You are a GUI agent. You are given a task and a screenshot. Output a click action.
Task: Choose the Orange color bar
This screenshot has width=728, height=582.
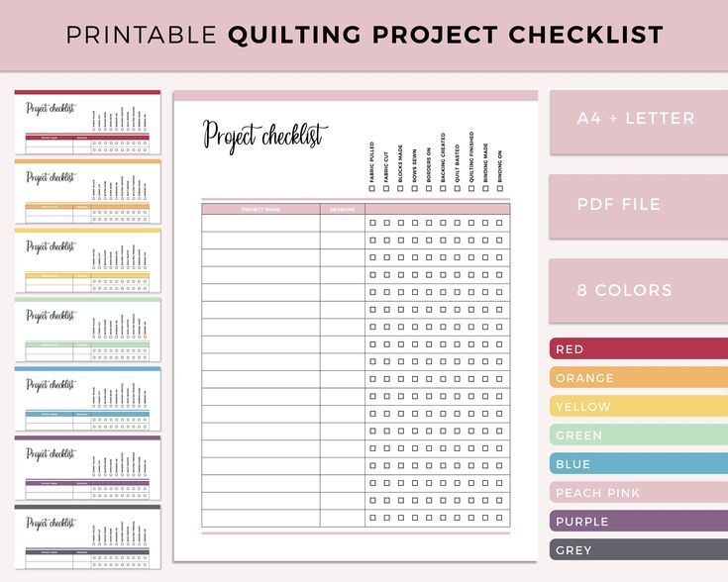coord(638,378)
